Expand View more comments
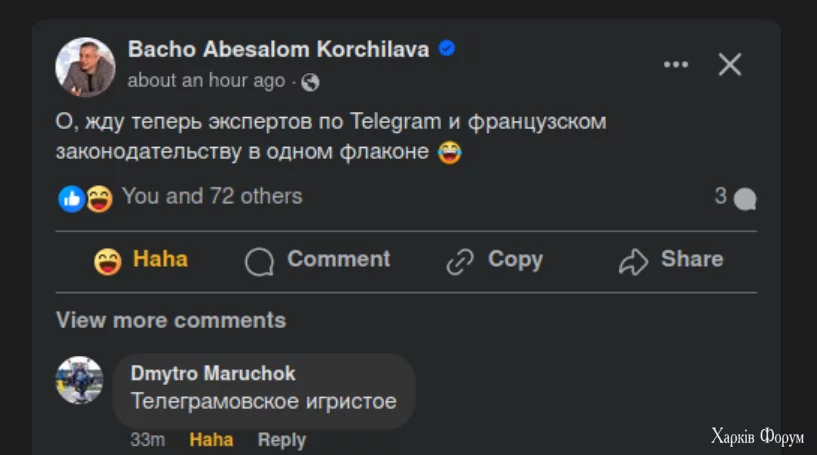The width and height of the screenshot is (817, 455). [171, 320]
